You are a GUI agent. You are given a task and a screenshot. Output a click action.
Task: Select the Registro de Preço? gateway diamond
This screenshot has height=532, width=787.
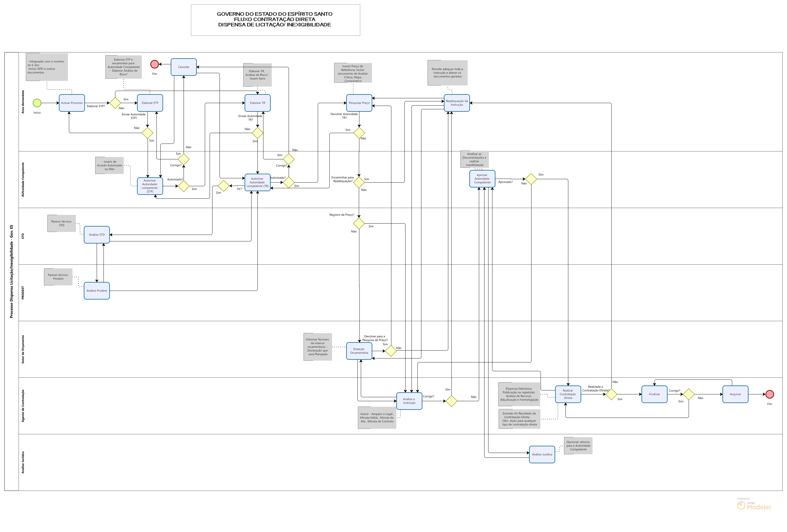[x=359, y=223]
